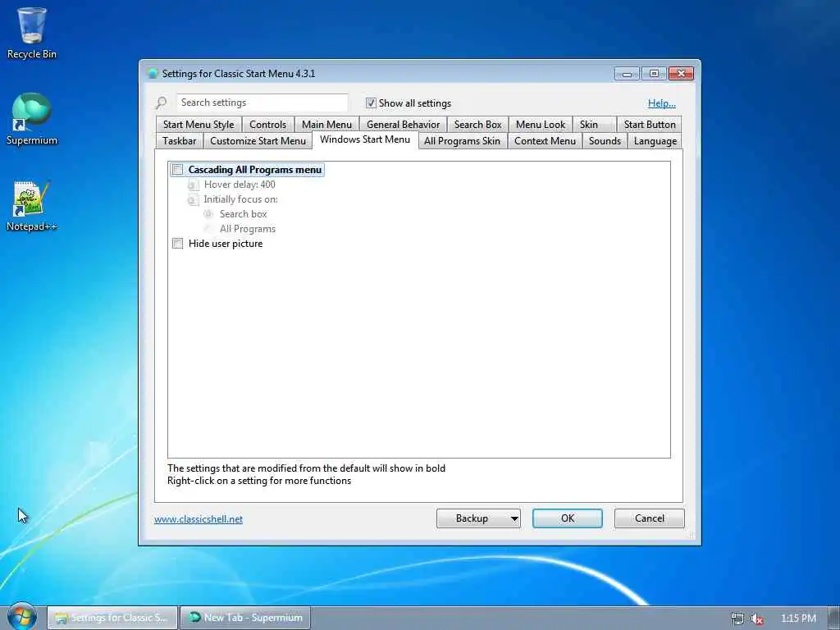840x630 pixels.
Task: Enable Cascading All Programs menu checkbox
Action: tap(178, 170)
